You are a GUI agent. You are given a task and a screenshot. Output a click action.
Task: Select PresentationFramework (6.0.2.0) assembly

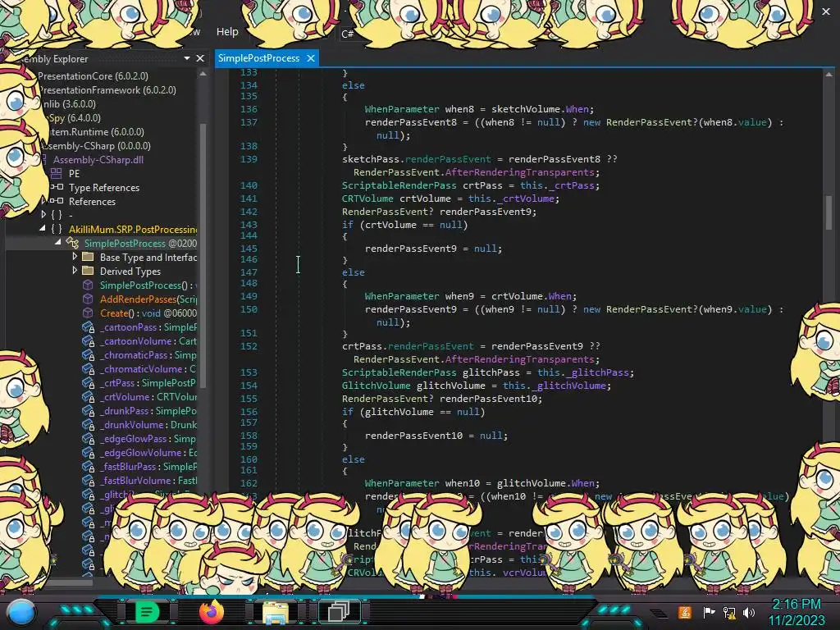click(x=107, y=90)
